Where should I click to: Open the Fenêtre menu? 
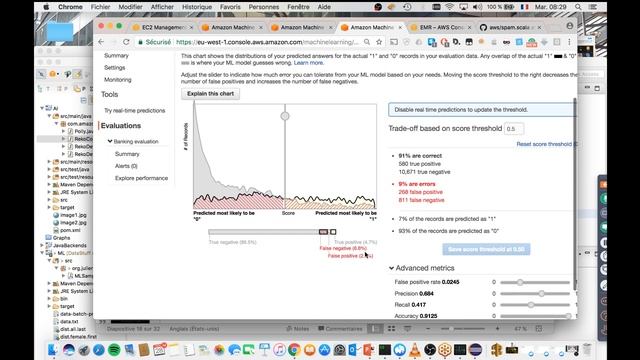coord(298,7)
